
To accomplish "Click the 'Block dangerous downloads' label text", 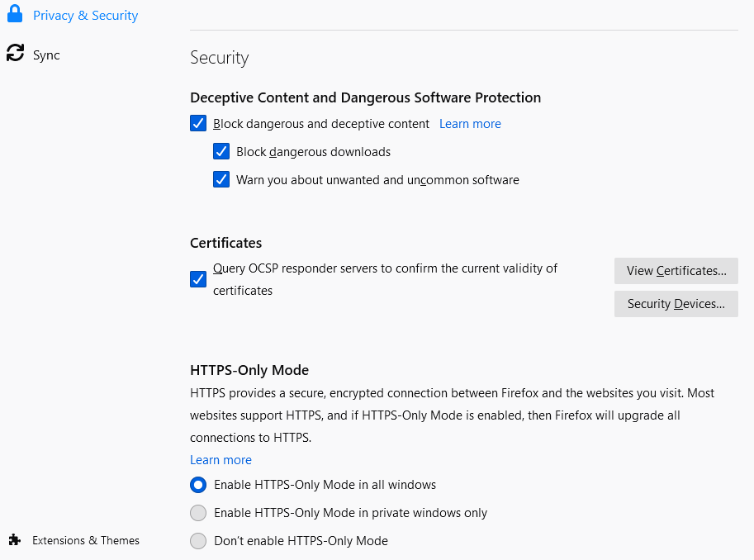I will coord(313,152).
